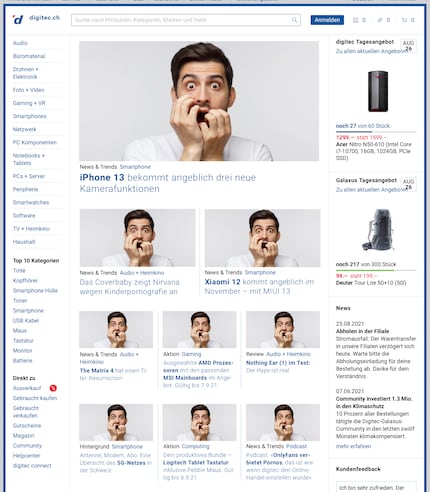Select Smartphone Hülle in Top 10
Screen dimensions: 430x492
pos(35,291)
